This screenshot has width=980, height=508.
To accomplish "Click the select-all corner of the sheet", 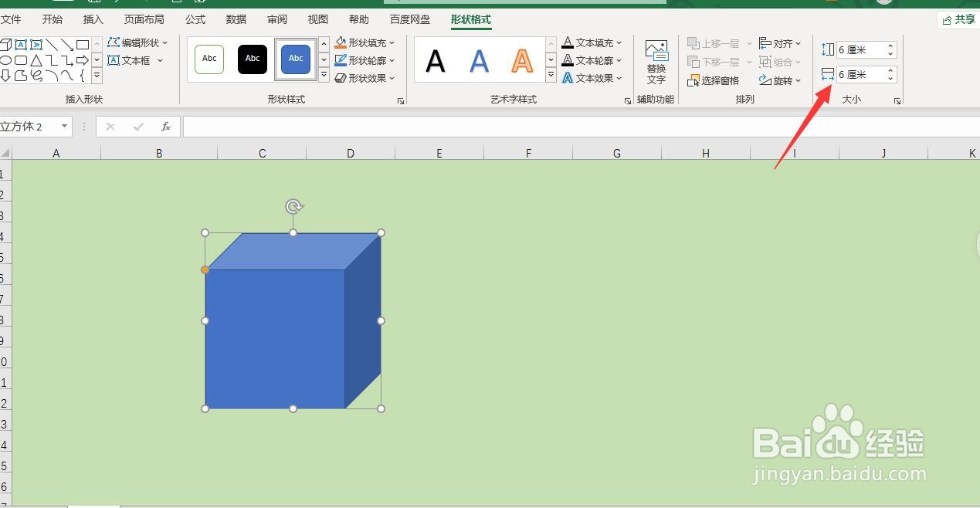I will [x=5, y=153].
